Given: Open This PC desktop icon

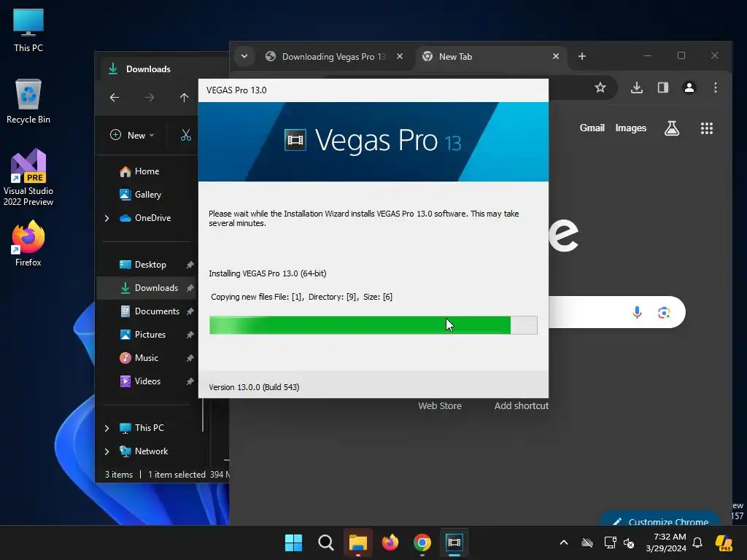Looking at the screenshot, I should click(28, 30).
